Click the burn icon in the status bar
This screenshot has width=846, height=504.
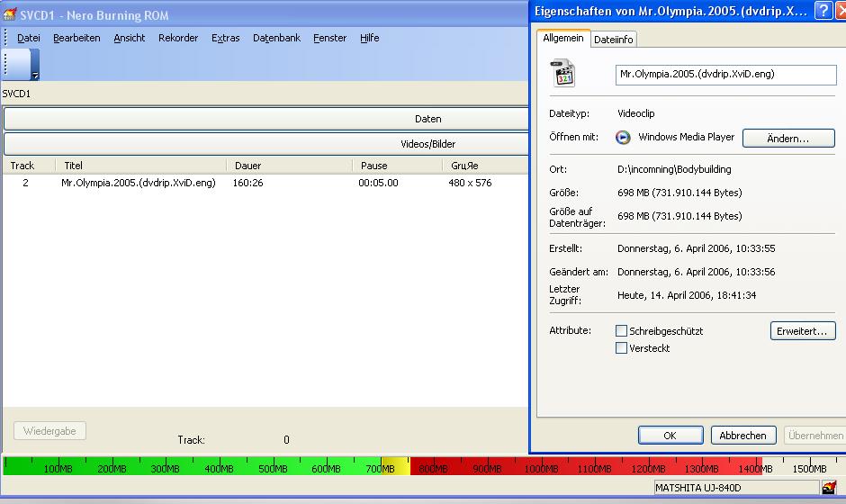coord(829,487)
